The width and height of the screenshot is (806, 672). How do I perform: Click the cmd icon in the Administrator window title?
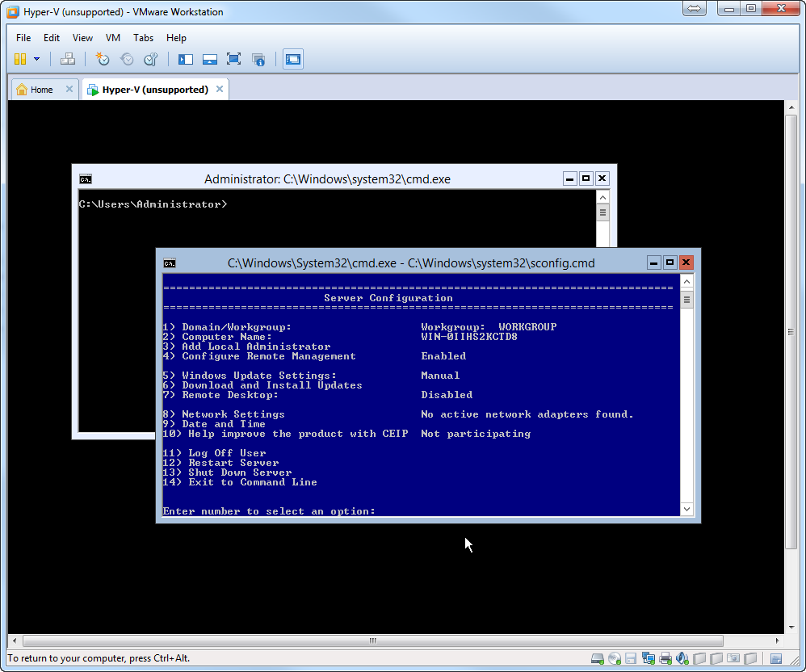click(86, 179)
